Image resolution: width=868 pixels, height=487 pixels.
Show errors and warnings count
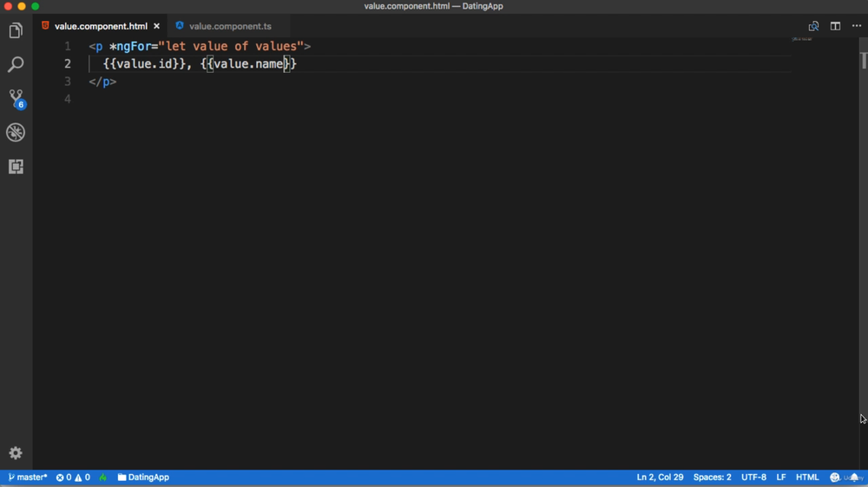[x=73, y=477]
